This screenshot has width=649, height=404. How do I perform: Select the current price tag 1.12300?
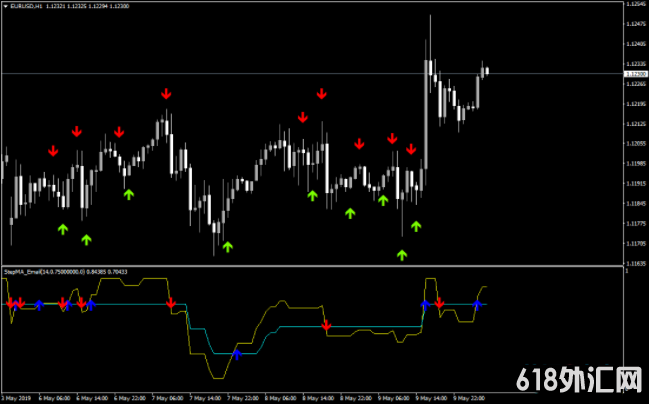coord(634,74)
